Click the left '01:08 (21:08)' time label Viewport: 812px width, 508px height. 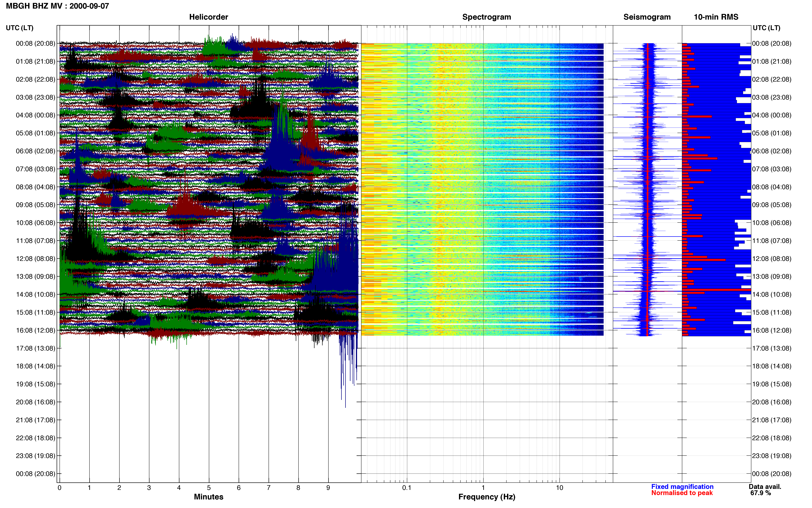click(36, 61)
